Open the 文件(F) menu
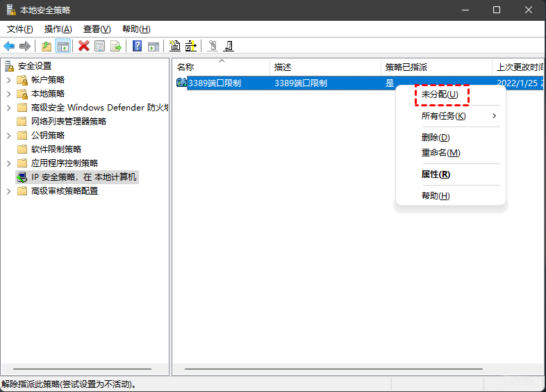 [20, 29]
